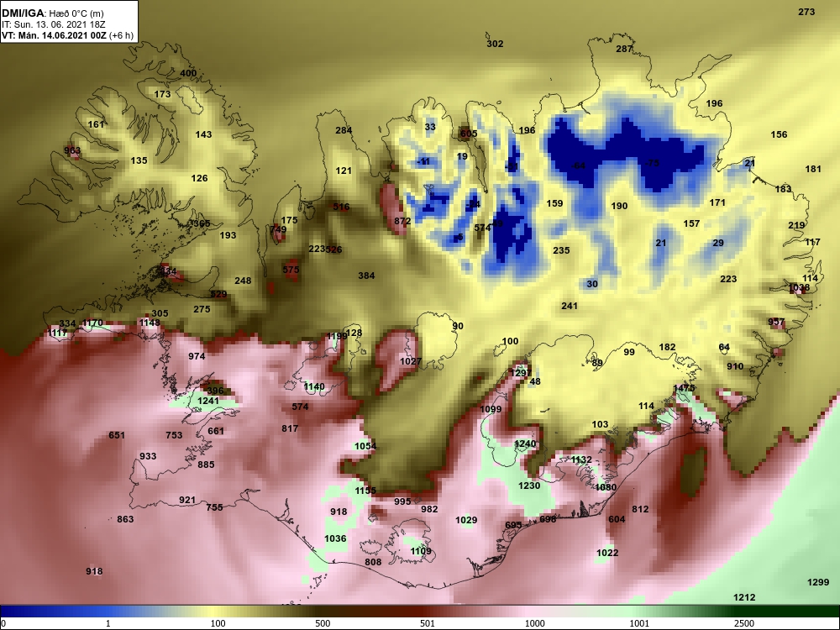This screenshot has height=630, width=840.
Task: Click the value 287
Action: click(x=624, y=49)
